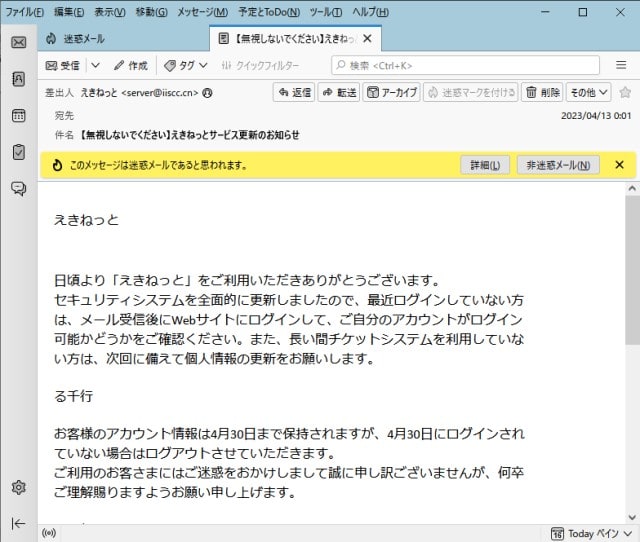Open the Calendar sidebar icon
This screenshot has height=542, width=640.
(19, 116)
